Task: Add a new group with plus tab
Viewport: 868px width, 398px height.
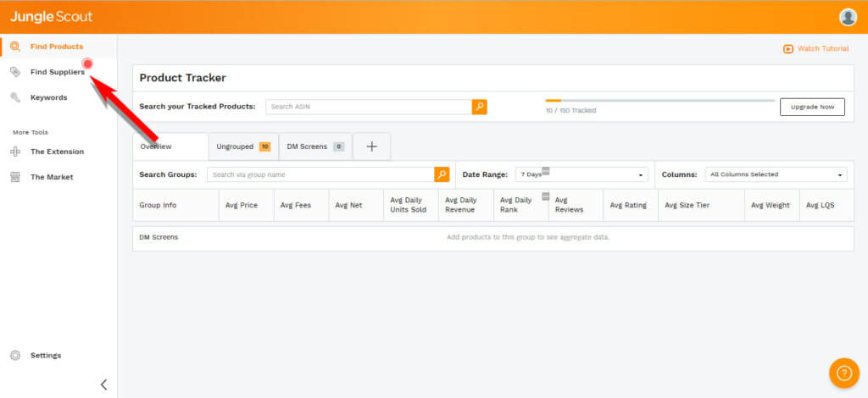Action: 371,146
